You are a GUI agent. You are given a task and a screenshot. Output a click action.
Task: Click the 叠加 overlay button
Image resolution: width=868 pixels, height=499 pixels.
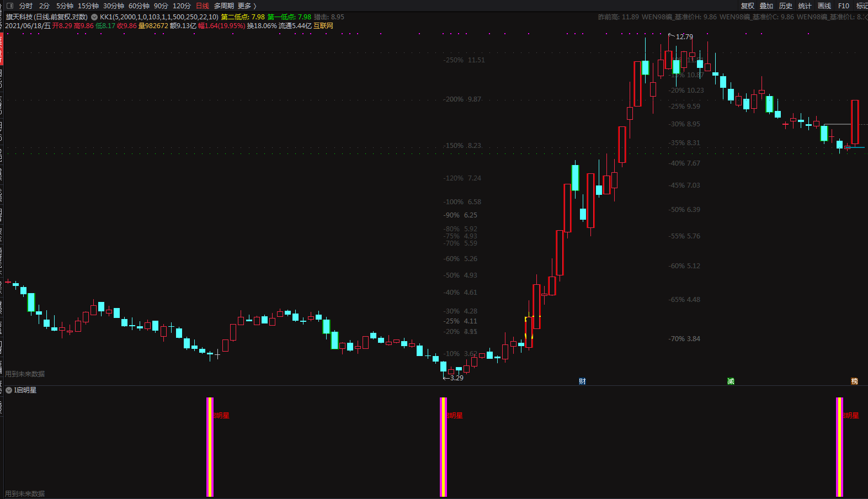point(766,6)
